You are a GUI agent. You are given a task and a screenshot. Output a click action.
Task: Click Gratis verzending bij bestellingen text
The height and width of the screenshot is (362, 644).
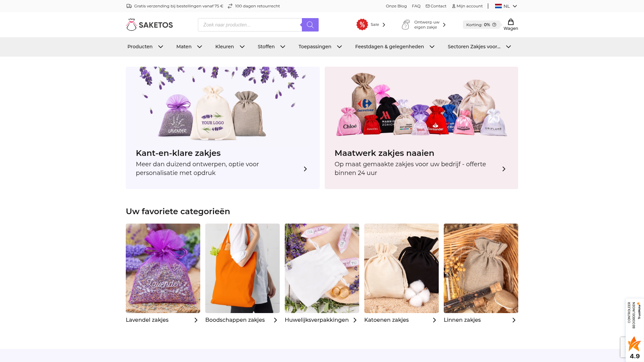pyautogui.click(x=178, y=6)
